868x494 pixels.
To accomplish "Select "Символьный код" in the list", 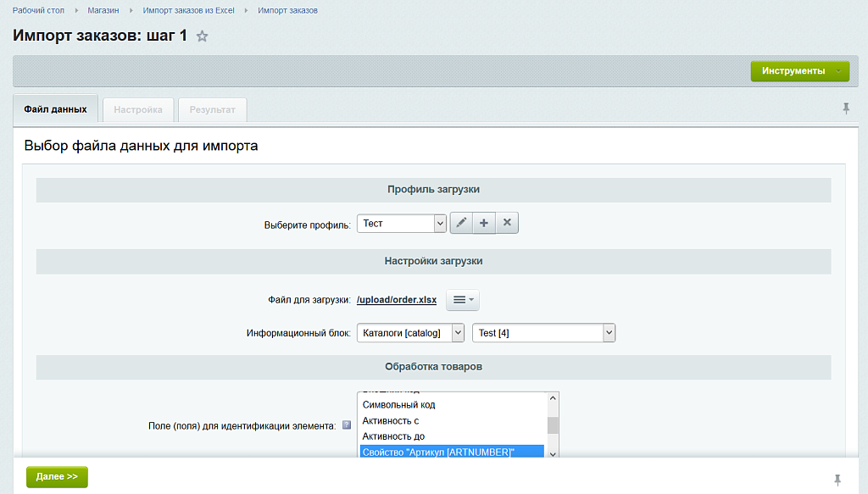I will pyautogui.click(x=398, y=405).
